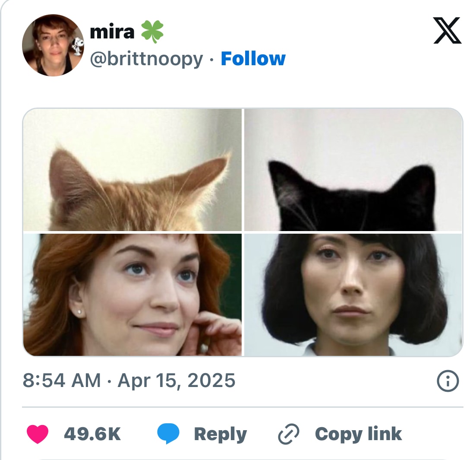This screenshot has height=460, width=476.
Task: Click the pink heart like icon
Action: point(38,434)
